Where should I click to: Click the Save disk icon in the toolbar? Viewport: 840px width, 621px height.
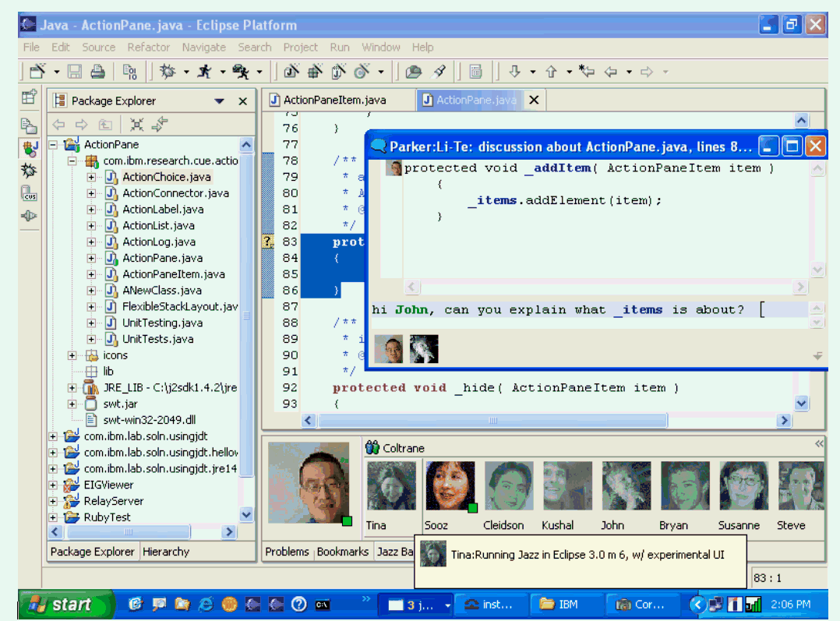coord(75,72)
